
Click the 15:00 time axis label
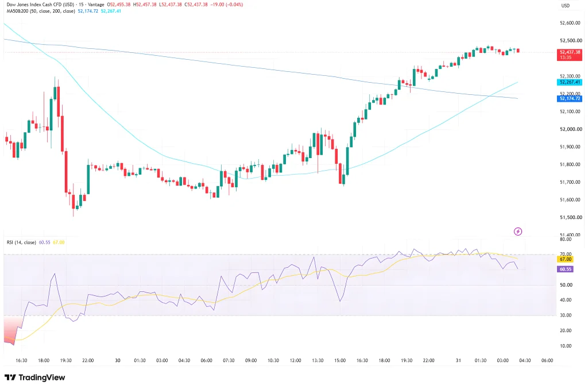point(340,360)
